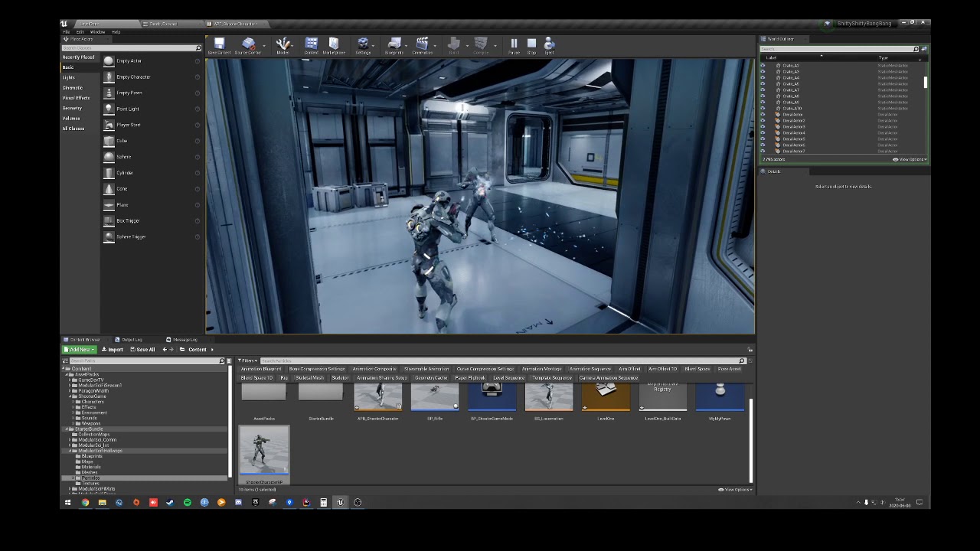Screen dimensions: 980x551
Task: Open the editor Settings toolbar icon
Action: (363, 45)
